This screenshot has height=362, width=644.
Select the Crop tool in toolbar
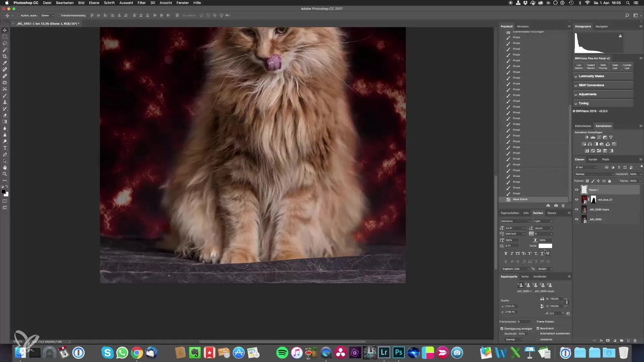click(5, 56)
